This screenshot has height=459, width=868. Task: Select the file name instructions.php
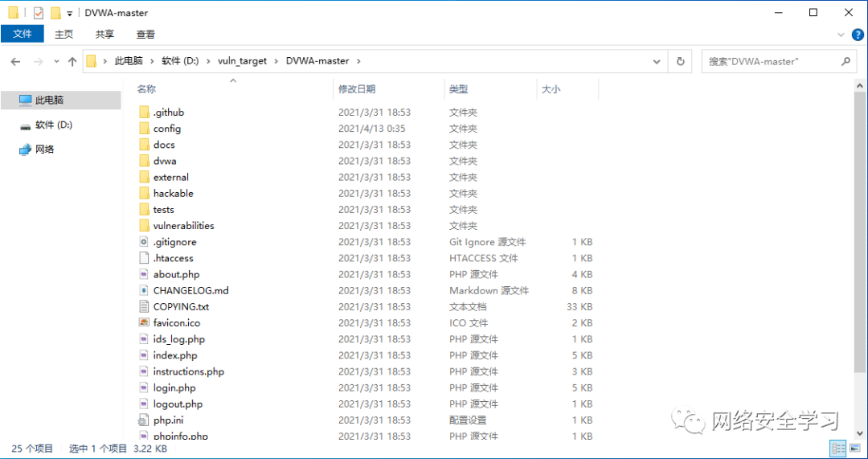point(189,371)
